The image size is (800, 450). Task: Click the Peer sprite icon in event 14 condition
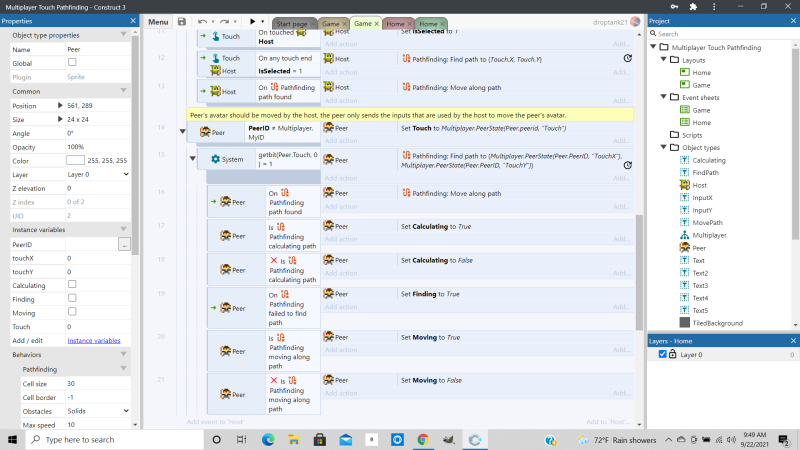click(205, 132)
